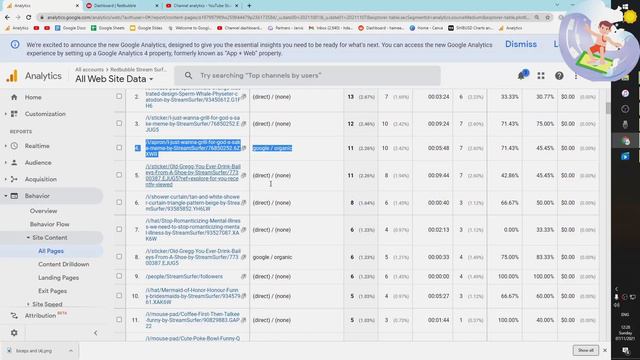Open the Help question mark
The image size is (640, 360).
[x=559, y=76]
